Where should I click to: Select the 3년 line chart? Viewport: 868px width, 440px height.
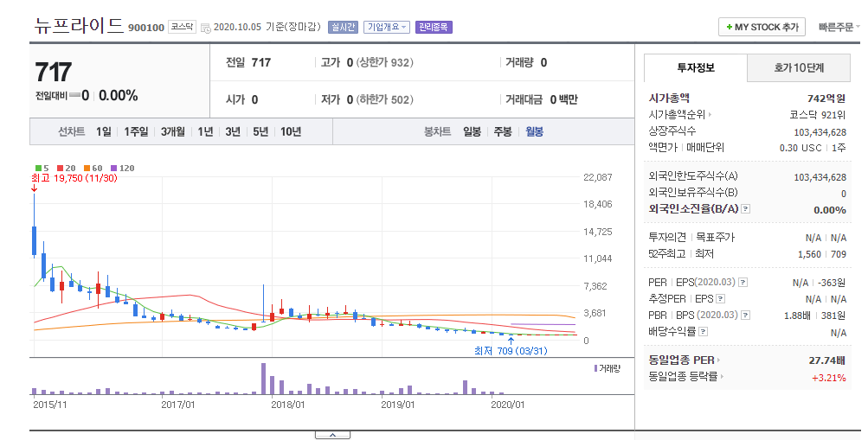(233, 131)
